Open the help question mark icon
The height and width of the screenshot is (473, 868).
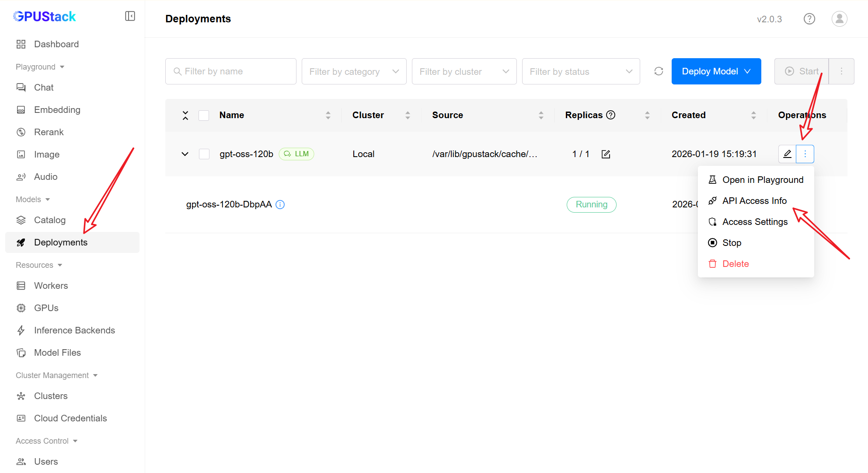click(809, 19)
